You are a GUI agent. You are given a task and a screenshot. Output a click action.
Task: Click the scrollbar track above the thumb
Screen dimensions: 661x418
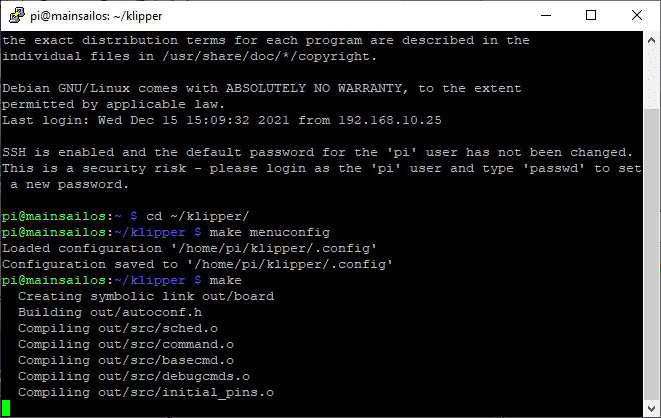(651, 79)
